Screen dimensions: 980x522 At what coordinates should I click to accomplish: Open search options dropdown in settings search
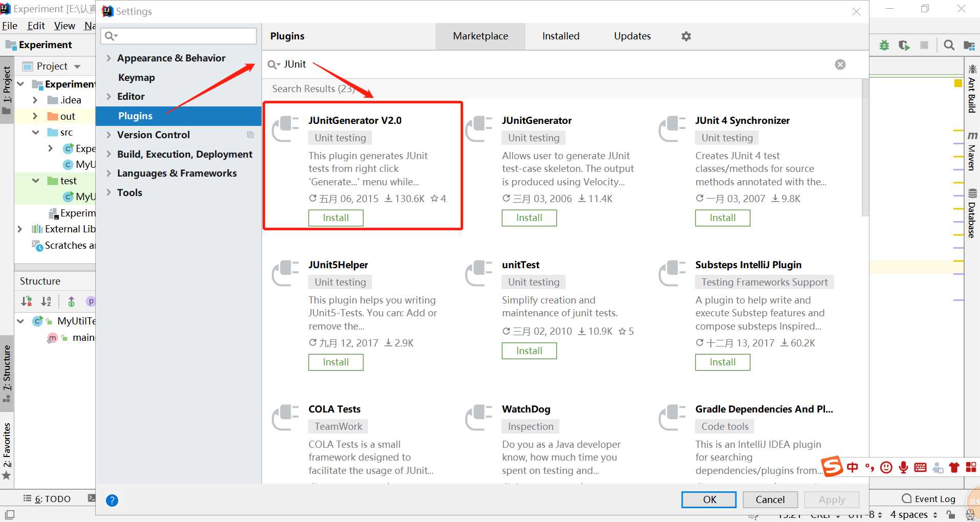coord(111,36)
